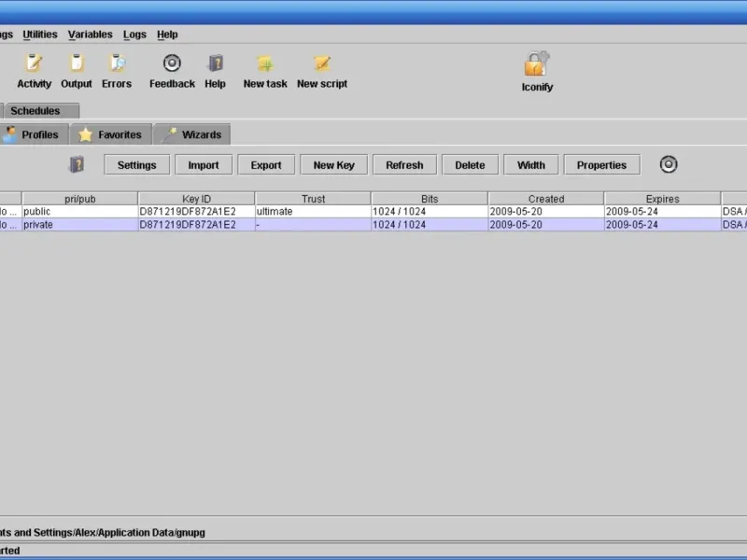Click the feedback circle icon after Properties
This screenshot has height=560, width=747.
click(669, 164)
